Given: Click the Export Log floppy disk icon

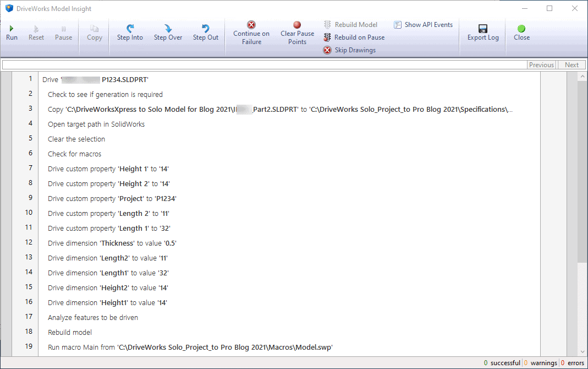Looking at the screenshot, I should (x=483, y=29).
